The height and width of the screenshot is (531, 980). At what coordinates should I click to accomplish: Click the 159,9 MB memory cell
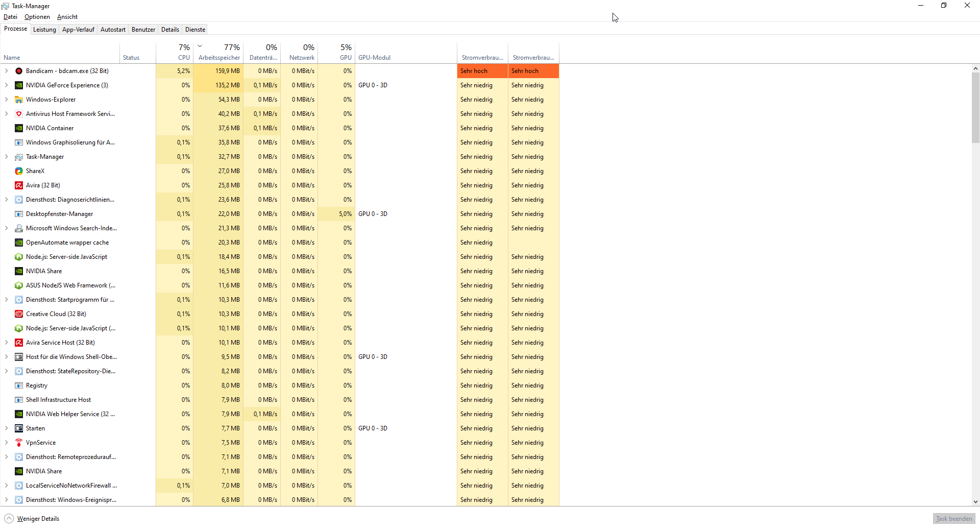point(218,71)
